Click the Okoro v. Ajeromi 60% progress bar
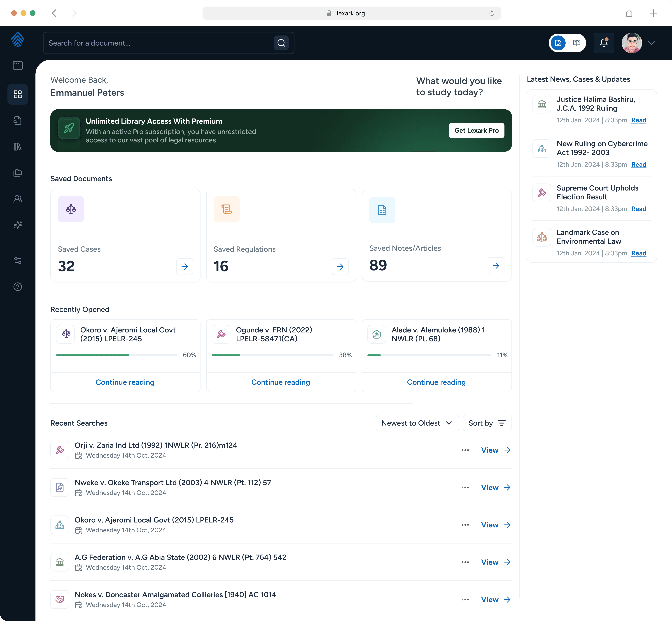The image size is (672, 621). click(x=116, y=355)
